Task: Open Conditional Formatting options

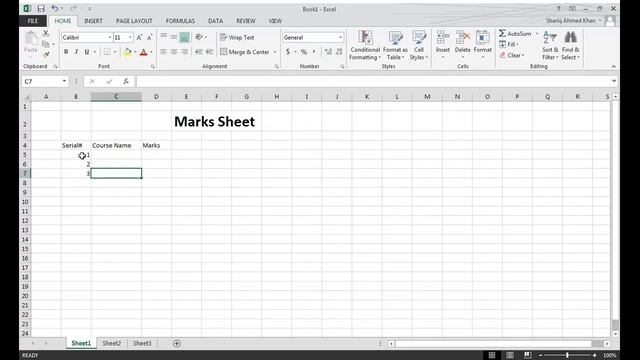Action: click(x=365, y=45)
